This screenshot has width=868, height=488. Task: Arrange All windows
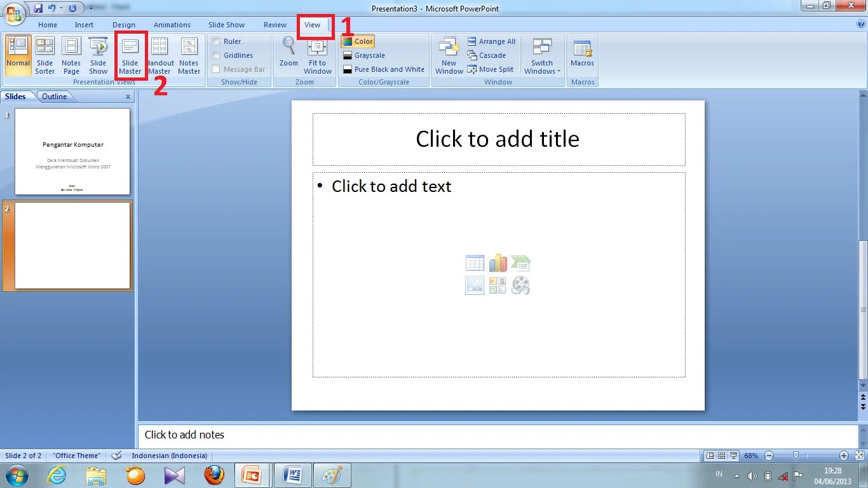(491, 41)
